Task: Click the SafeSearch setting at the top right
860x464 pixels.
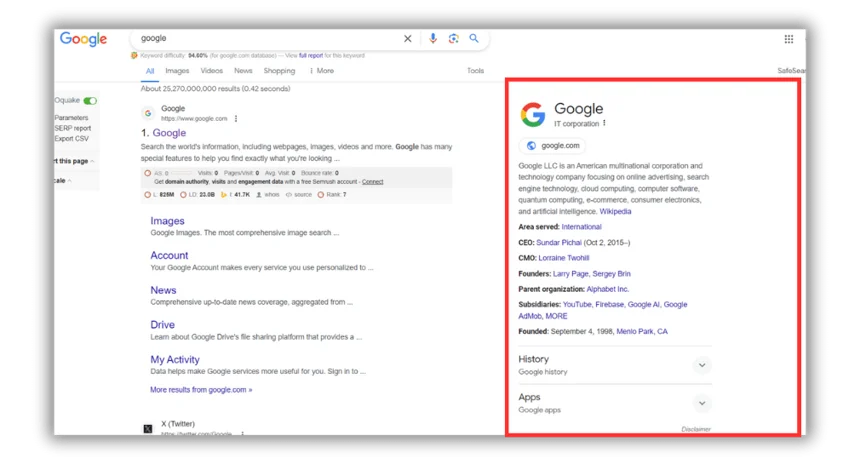Action: pyautogui.click(x=791, y=71)
